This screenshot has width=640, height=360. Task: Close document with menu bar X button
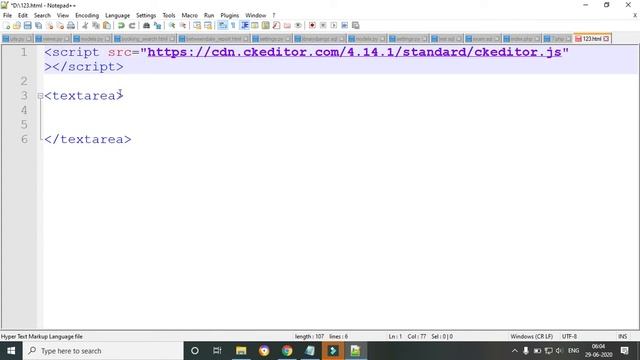coord(635,15)
